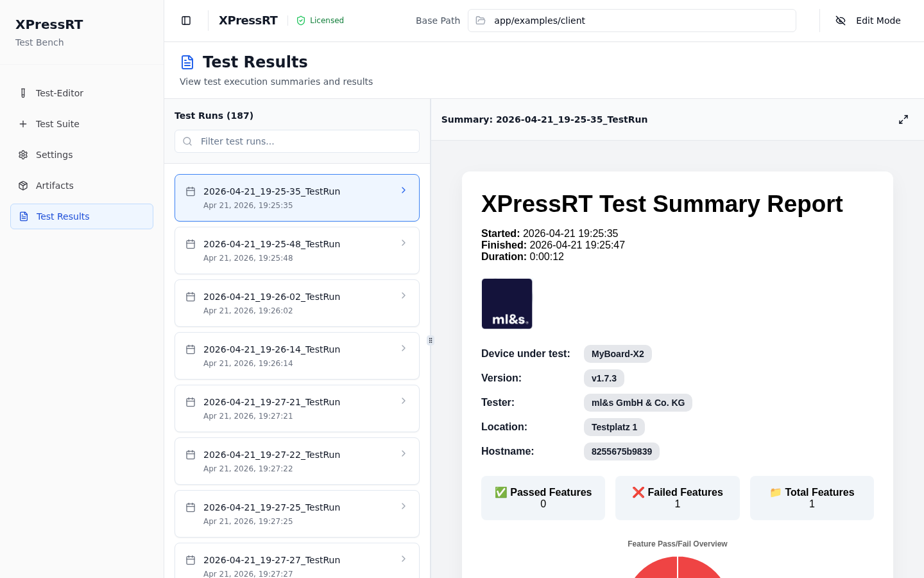
Task: Click the Test Runs (187) heading
Action: [x=214, y=116]
